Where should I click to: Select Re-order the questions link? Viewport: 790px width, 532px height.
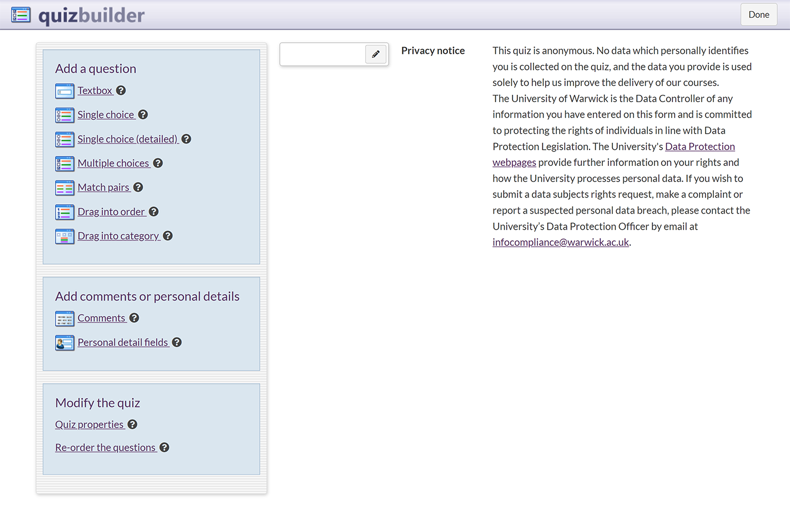(x=105, y=448)
